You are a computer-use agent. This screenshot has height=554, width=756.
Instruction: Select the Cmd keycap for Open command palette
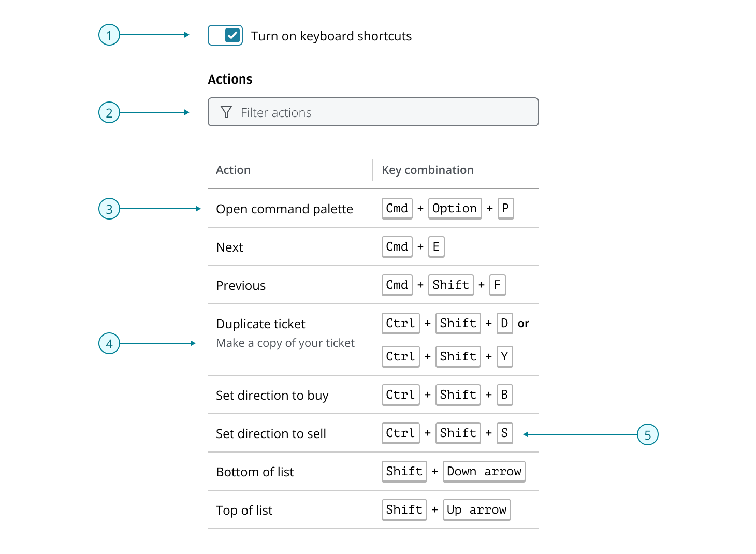click(396, 208)
